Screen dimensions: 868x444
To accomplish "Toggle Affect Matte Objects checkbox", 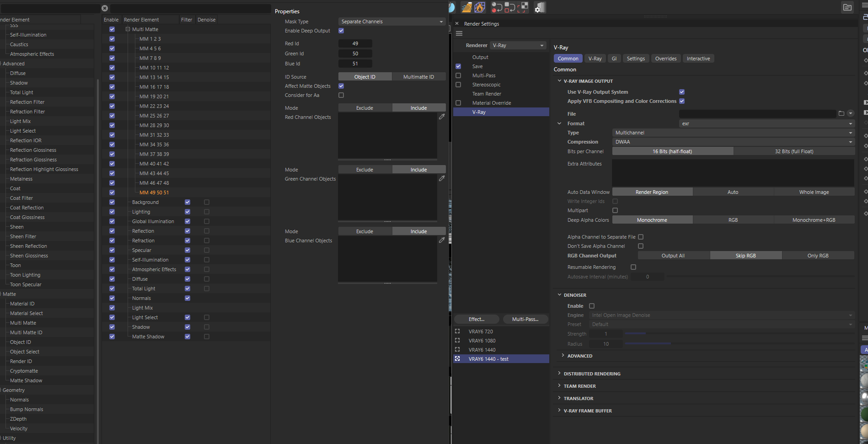I will pos(341,86).
